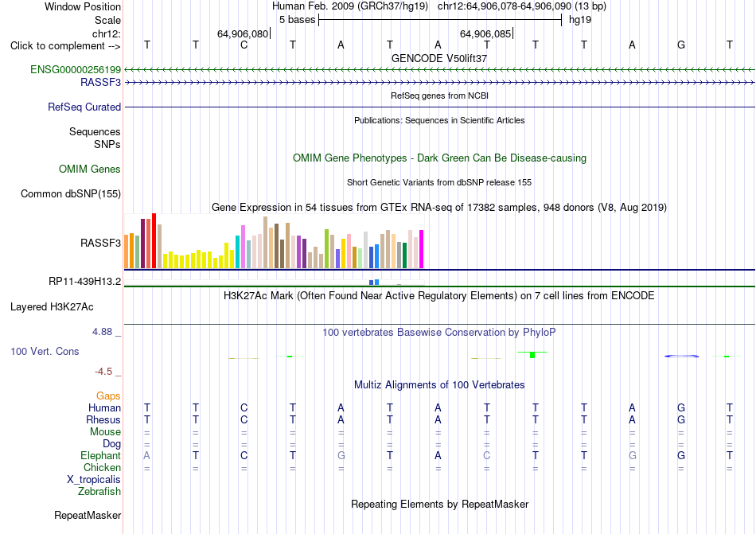Click the Window Position label
Screen dimensions: 756x534
[x=83, y=6]
